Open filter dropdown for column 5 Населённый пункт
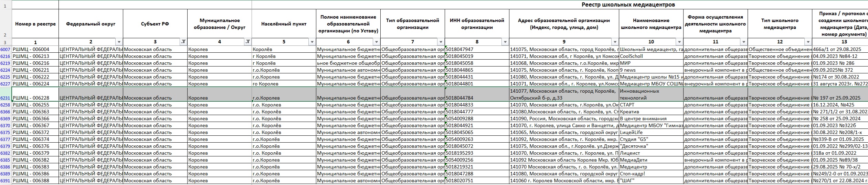Viewport: 868px width, 185px height. [312, 42]
